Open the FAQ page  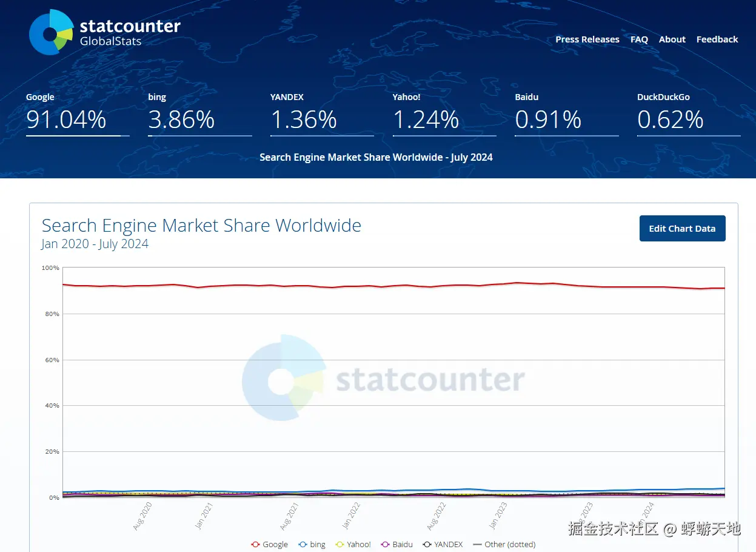(x=639, y=39)
